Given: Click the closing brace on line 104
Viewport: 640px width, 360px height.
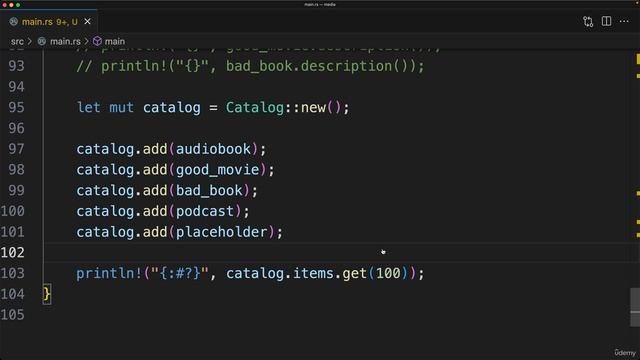Looking at the screenshot, I should click(47, 294).
